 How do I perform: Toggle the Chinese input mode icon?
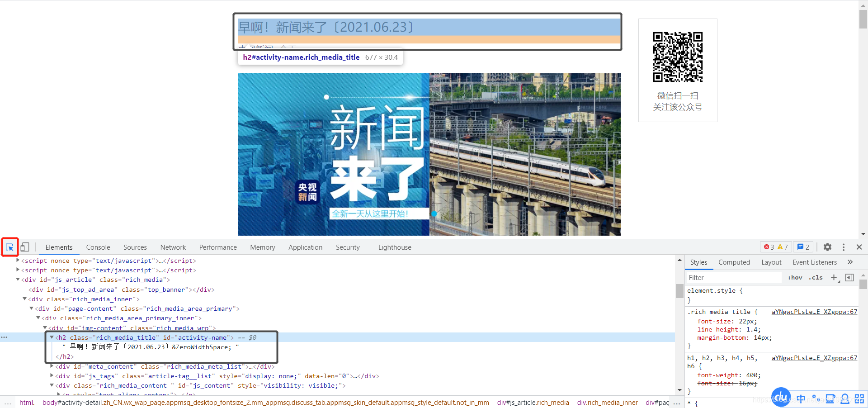pos(801,399)
